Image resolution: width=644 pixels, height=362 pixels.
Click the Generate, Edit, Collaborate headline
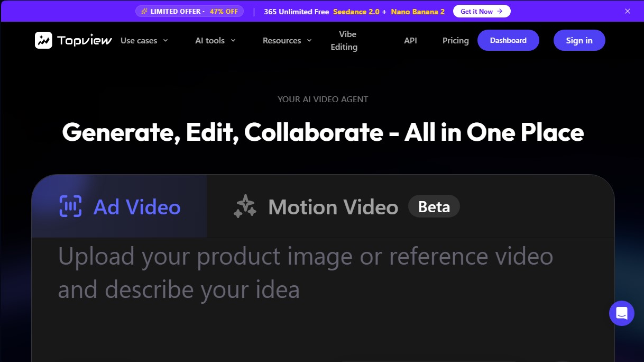pyautogui.click(x=323, y=132)
